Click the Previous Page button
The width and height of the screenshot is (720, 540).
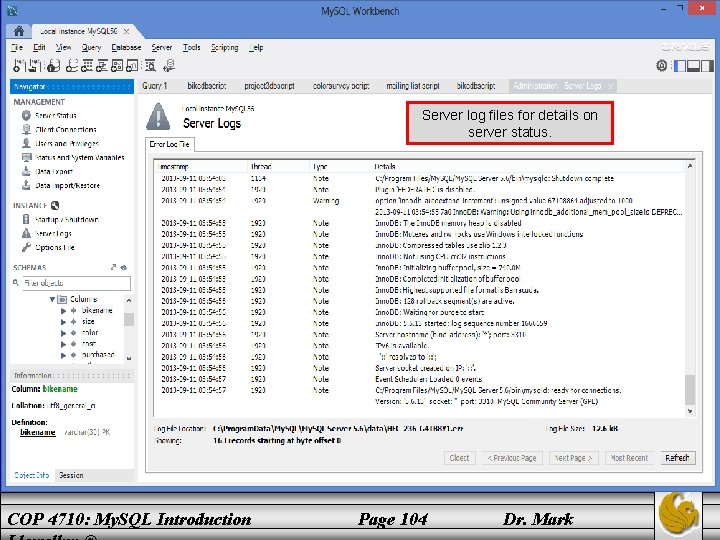[512, 458]
